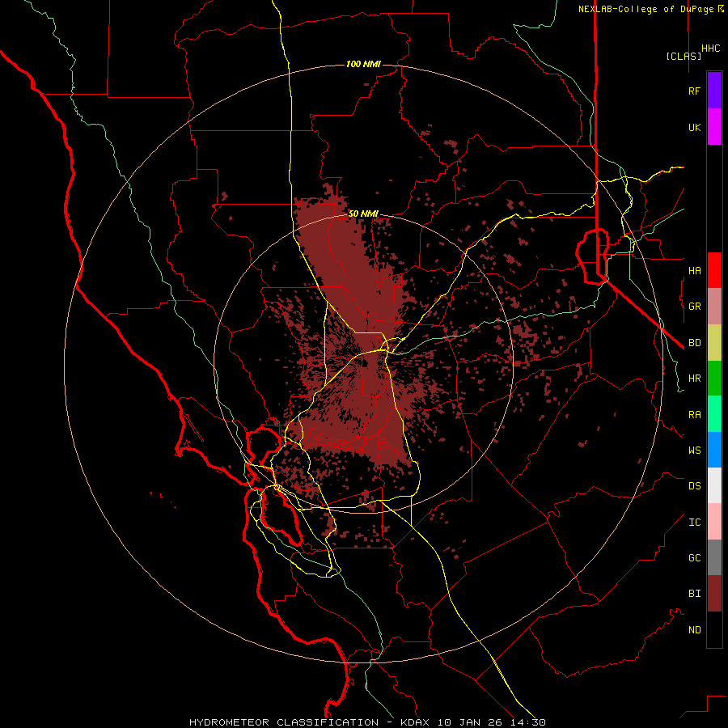
Task: Click the [CLAS] units label
Action: [684, 56]
